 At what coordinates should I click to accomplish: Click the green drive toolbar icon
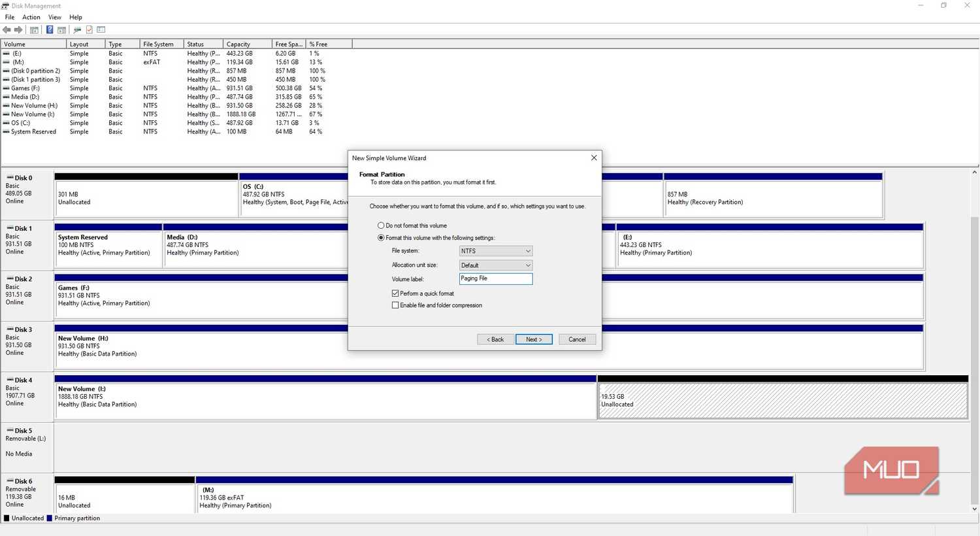pos(77,30)
